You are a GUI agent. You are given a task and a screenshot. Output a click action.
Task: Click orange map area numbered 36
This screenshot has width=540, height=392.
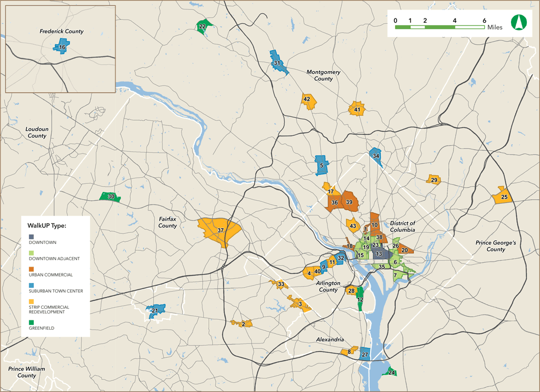pyautogui.click(x=334, y=203)
